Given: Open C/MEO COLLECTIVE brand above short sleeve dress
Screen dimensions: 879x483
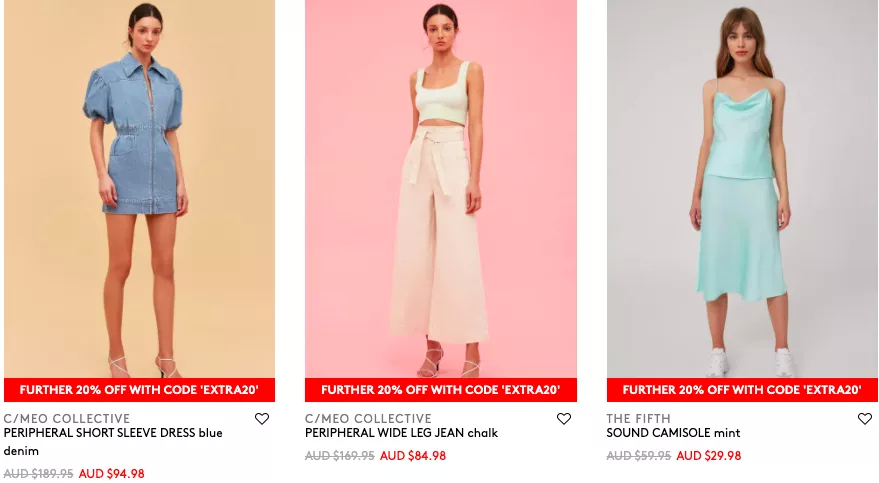Looking at the screenshot, I should pyautogui.click(x=67, y=419).
